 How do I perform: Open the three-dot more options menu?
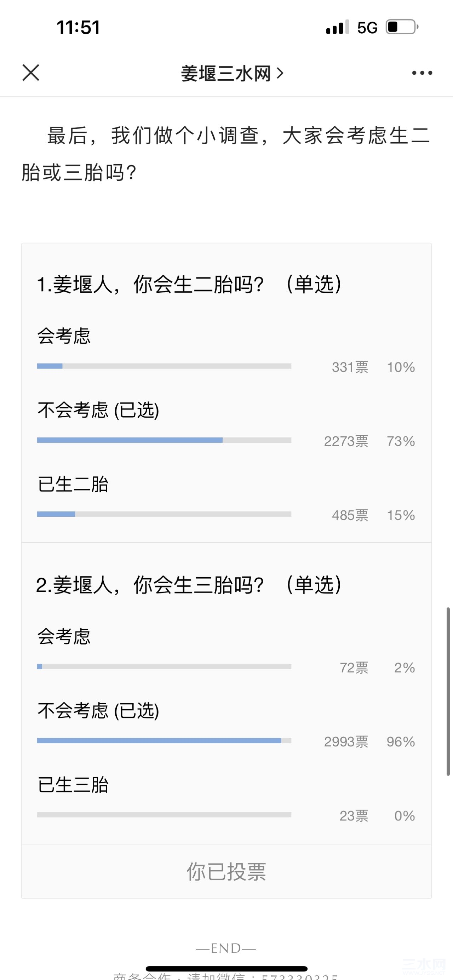pyautogui.click(x=422, y=73)
